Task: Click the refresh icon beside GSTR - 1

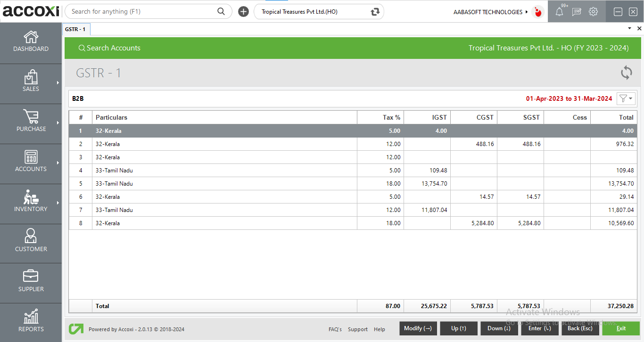Action: click(626, 73)
